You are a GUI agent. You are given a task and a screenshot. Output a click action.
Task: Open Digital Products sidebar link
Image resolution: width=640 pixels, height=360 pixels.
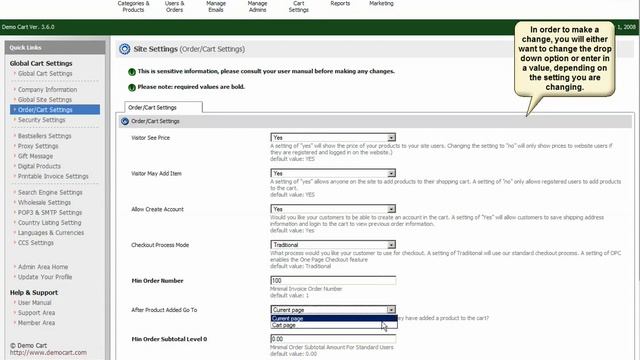coord(39,166)
